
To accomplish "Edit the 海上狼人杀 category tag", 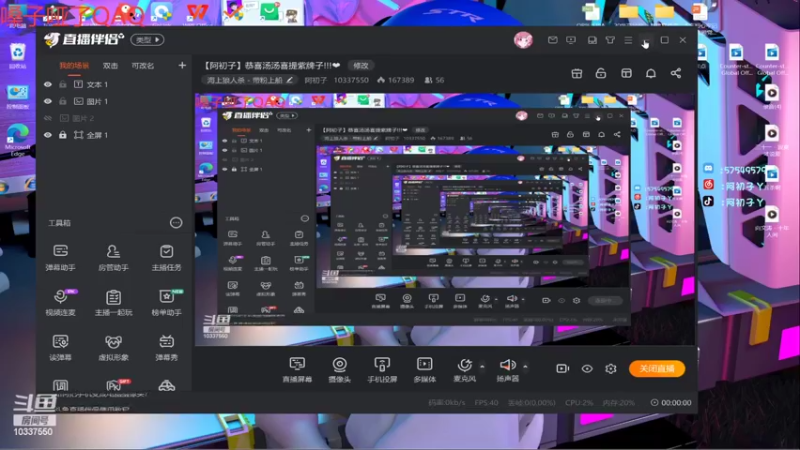I will click(250, 80).
